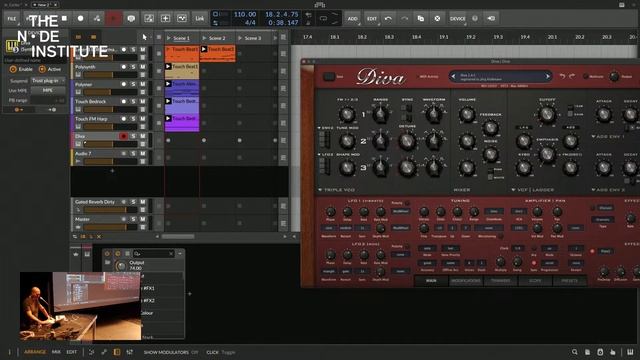This screenshot has width=640, height=360.
Task: Launch the orange Touch Beat clip in Scene 2
Action: coord(204,49)
